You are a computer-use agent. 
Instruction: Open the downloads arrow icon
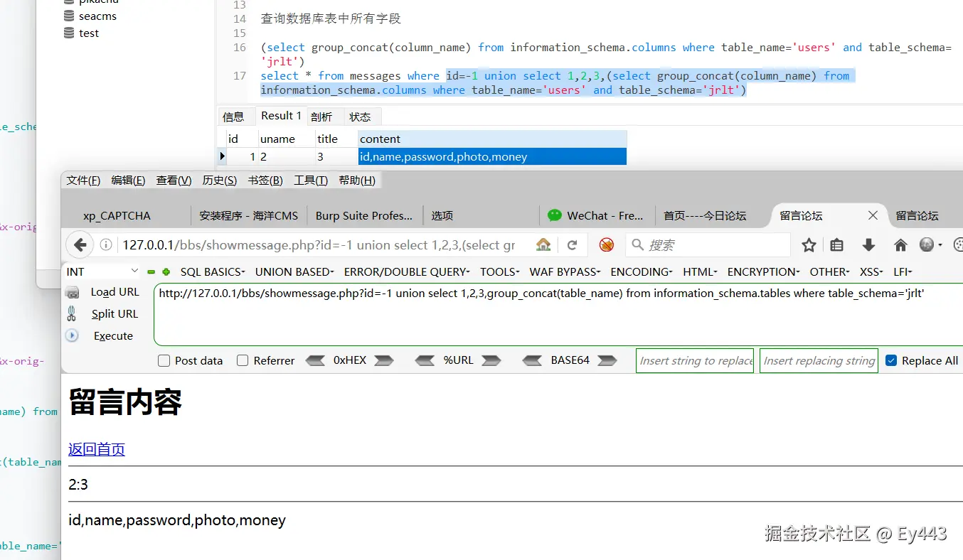tap(868, 245)
